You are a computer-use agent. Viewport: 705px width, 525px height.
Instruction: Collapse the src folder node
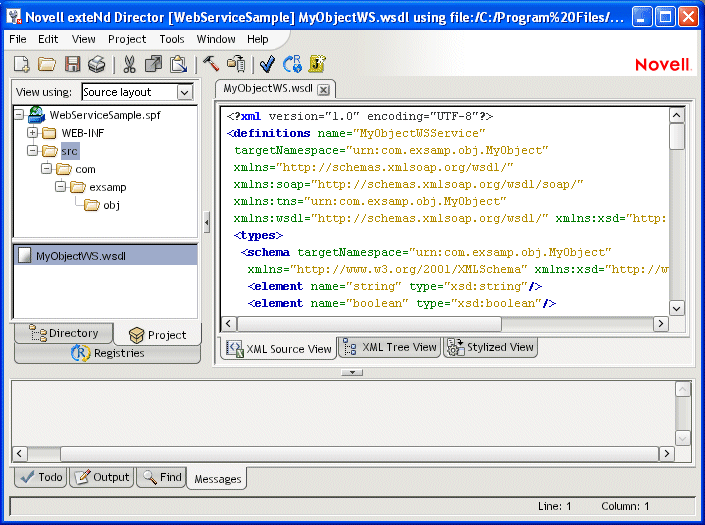pos(32,151)
